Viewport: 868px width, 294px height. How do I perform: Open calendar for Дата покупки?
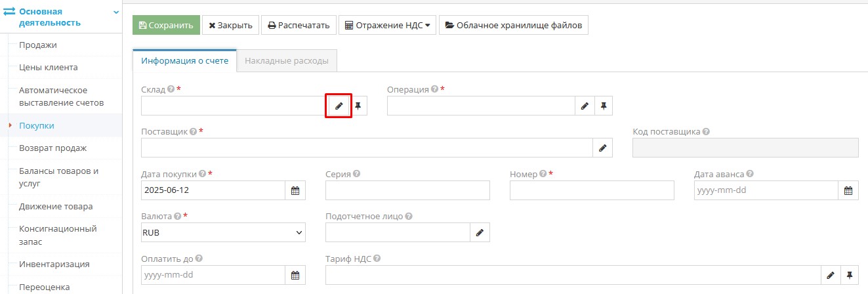point(295,190)
